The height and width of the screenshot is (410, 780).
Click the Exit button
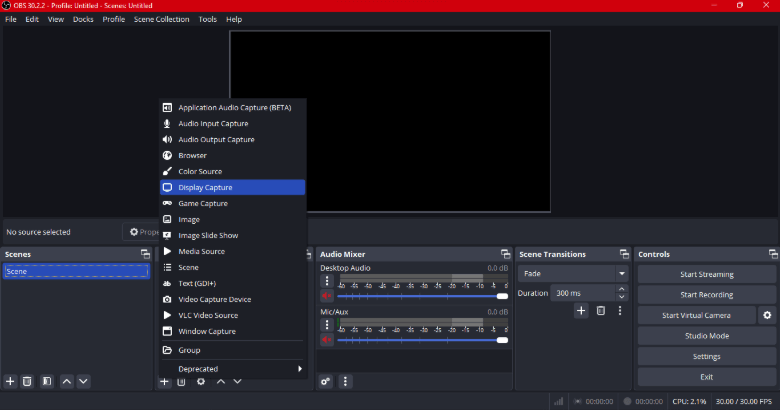(706, 377)
